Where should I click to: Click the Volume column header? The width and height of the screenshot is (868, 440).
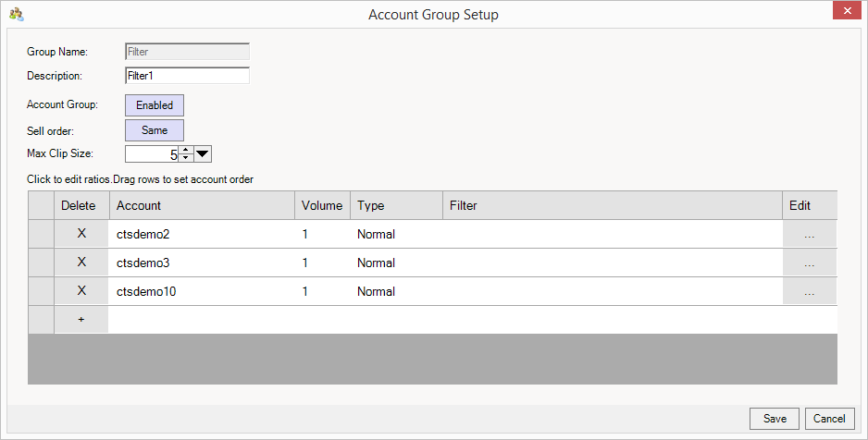tap(321, 205)
